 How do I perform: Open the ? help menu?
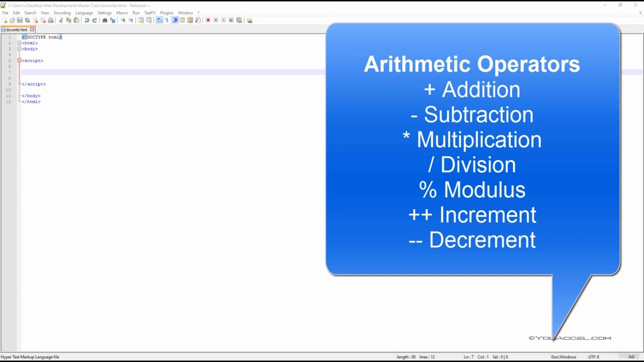(198, 13)
